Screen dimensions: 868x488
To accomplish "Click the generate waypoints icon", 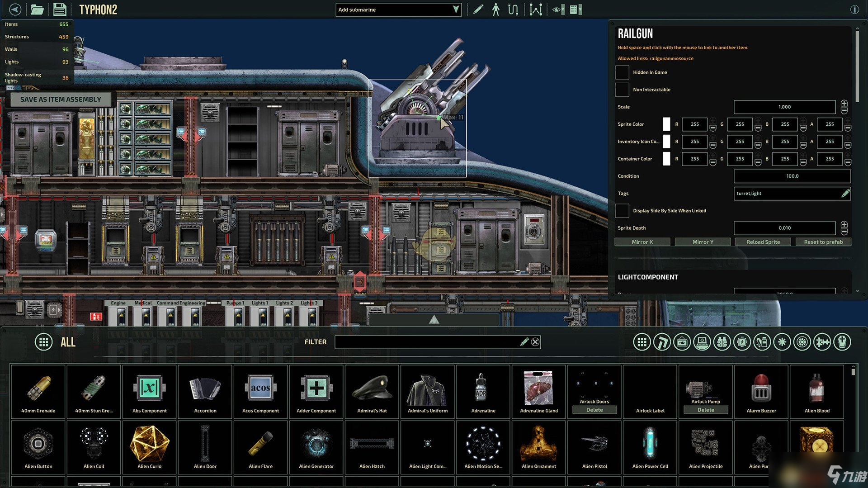I will pyautogui.click(x=536, y=9).
